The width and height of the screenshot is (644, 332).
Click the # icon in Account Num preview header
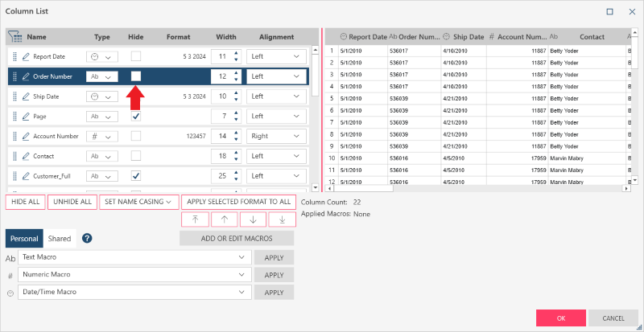pyautogui.click(x=492, y=37)
